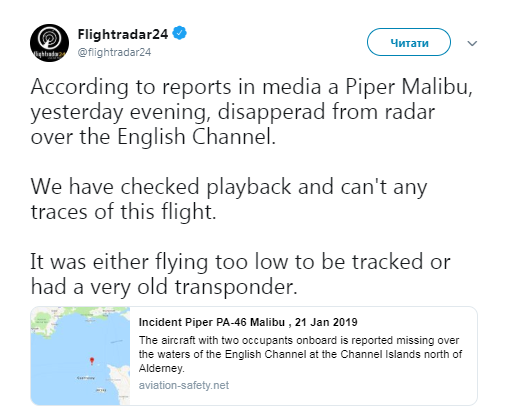Click the Jersey label on the map
506x411 pixels.
(101, 390)
